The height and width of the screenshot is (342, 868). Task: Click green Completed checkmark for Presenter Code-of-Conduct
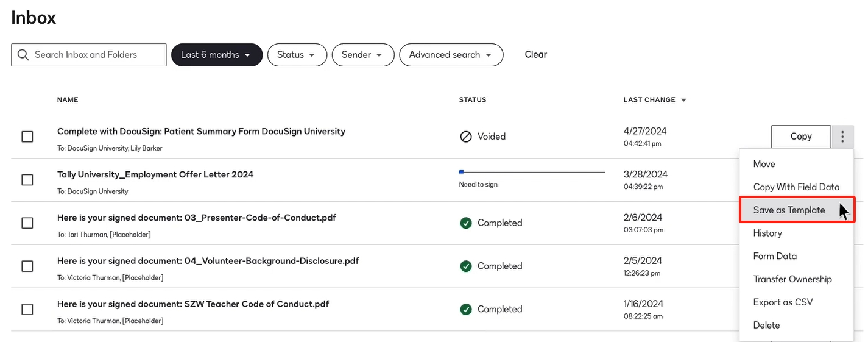(466, 223)
